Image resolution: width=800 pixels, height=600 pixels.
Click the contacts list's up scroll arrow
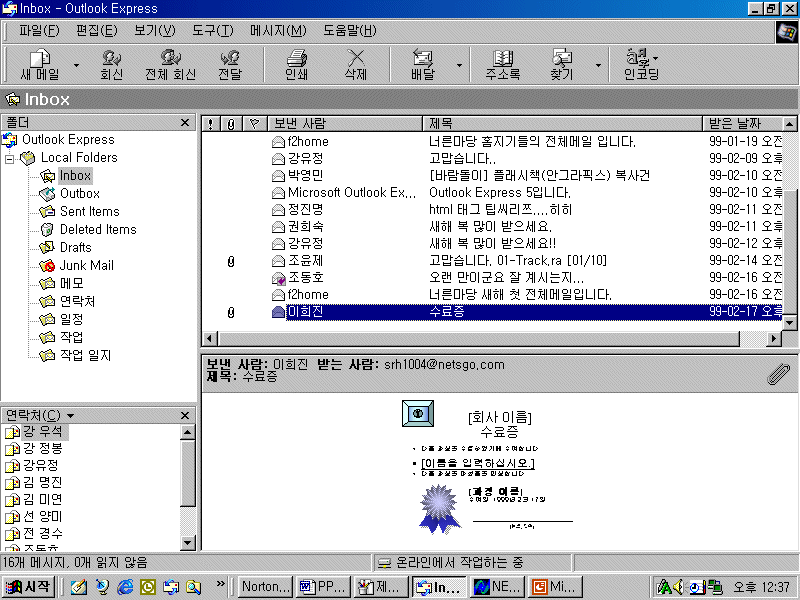[188, 433]
